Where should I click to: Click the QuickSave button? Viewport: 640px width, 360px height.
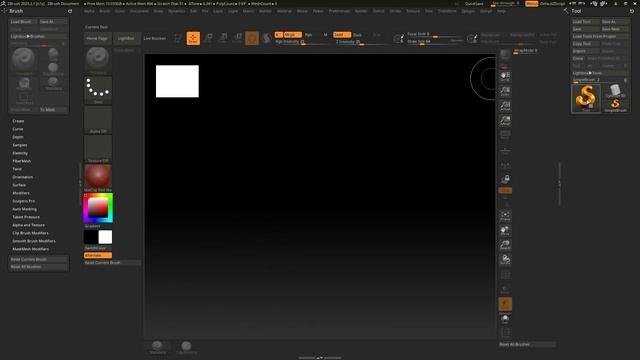[474, 4]
